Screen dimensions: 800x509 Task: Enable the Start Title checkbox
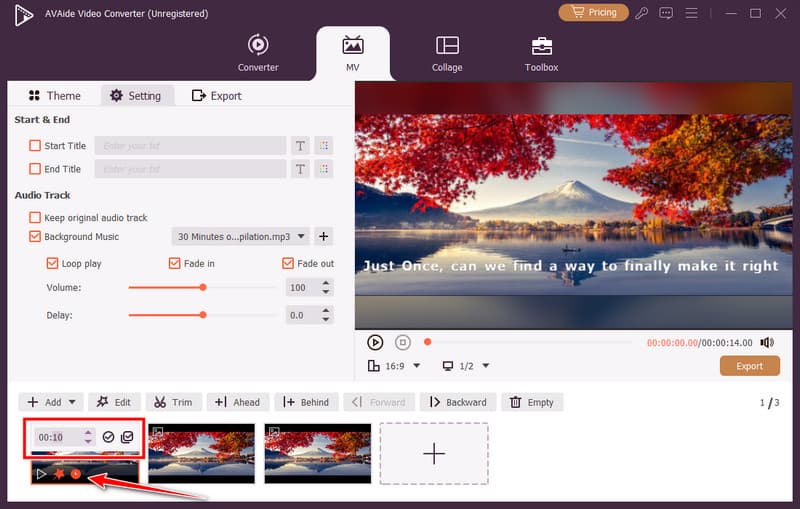(x=36, y=146)
